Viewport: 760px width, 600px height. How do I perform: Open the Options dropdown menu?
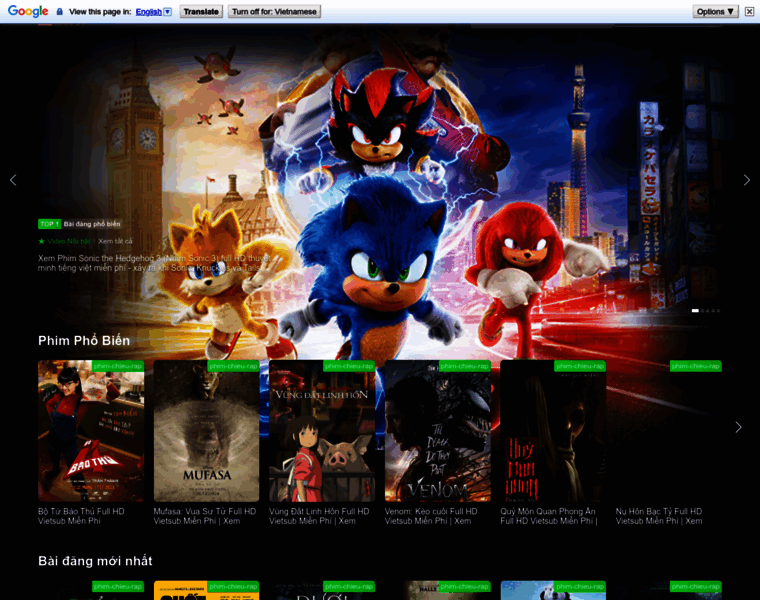(x=715, y=12)
